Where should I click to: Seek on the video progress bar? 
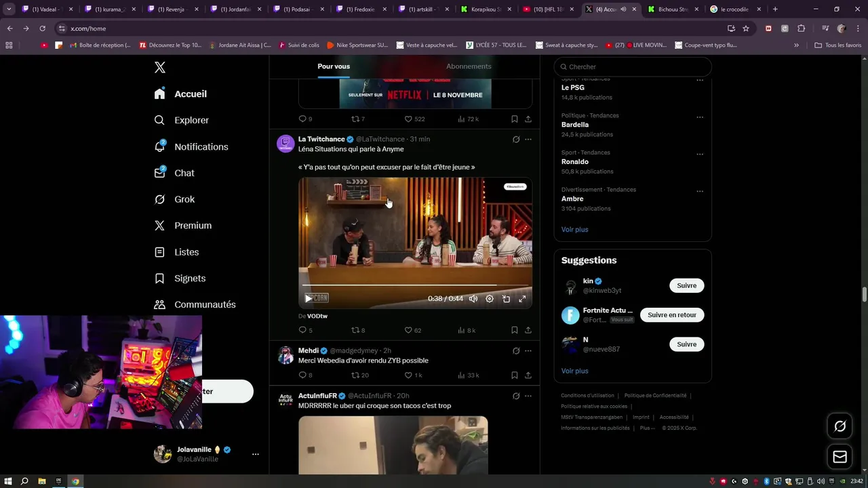pyautogui.click(x=415, y=285)
